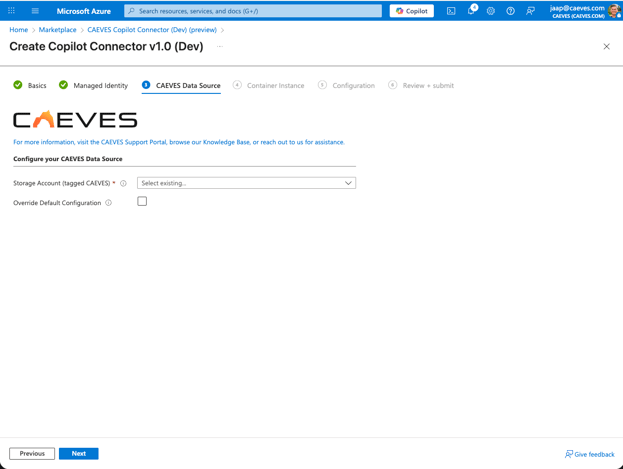
Task: Close the Create Copilot Connector blade
Action: (x=606, y=47)
